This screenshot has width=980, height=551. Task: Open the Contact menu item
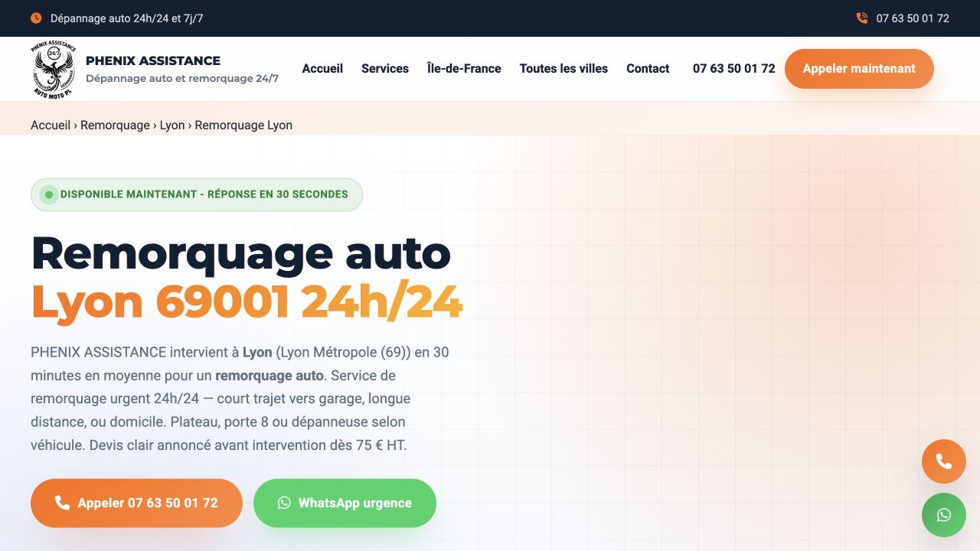(648, 68)
